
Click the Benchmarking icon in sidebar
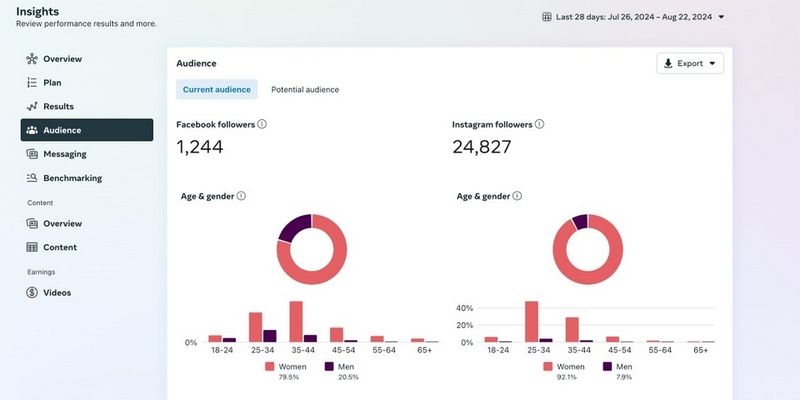point(32,178)
